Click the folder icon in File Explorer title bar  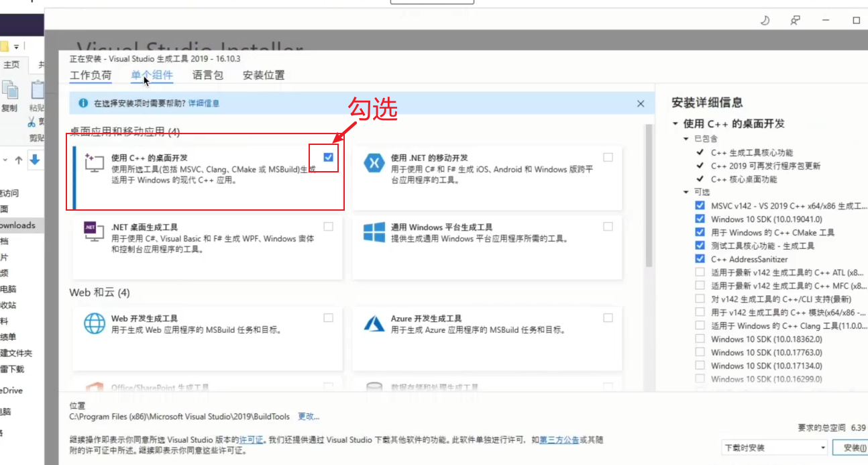[x=3, y=46]
